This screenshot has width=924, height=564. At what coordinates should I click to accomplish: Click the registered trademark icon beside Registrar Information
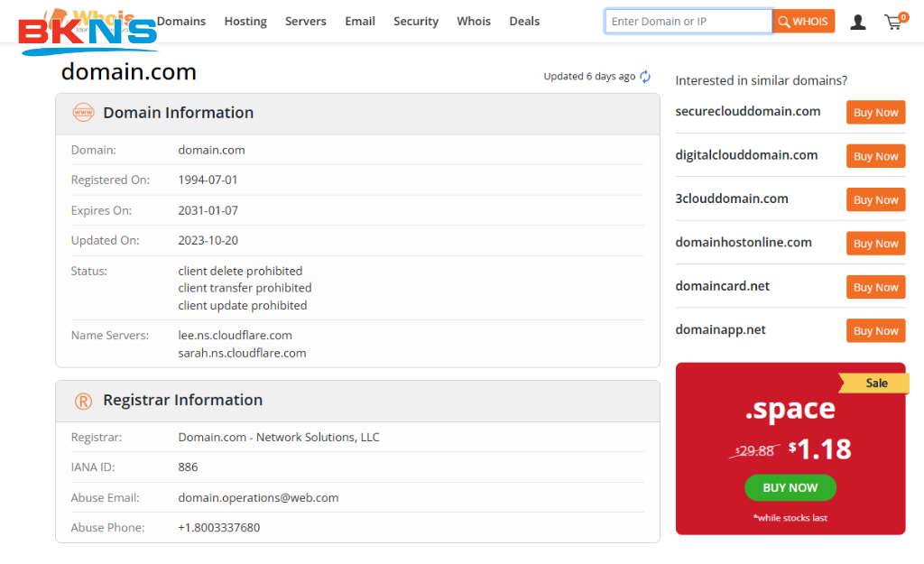(83, 400)
